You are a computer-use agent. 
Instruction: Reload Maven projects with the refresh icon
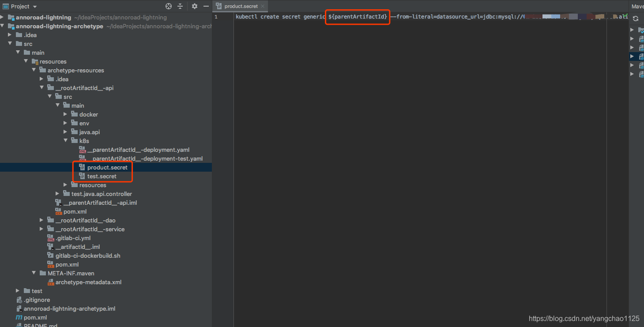[x=636, y=19]
